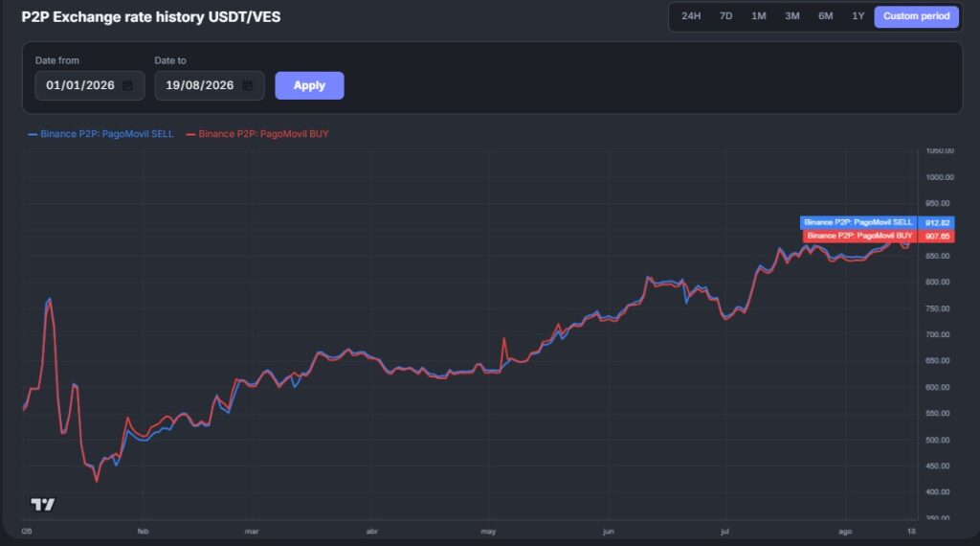Toggle the PagoMovil SELL legend series
This screenshot has width=980, height=546.
100,134
